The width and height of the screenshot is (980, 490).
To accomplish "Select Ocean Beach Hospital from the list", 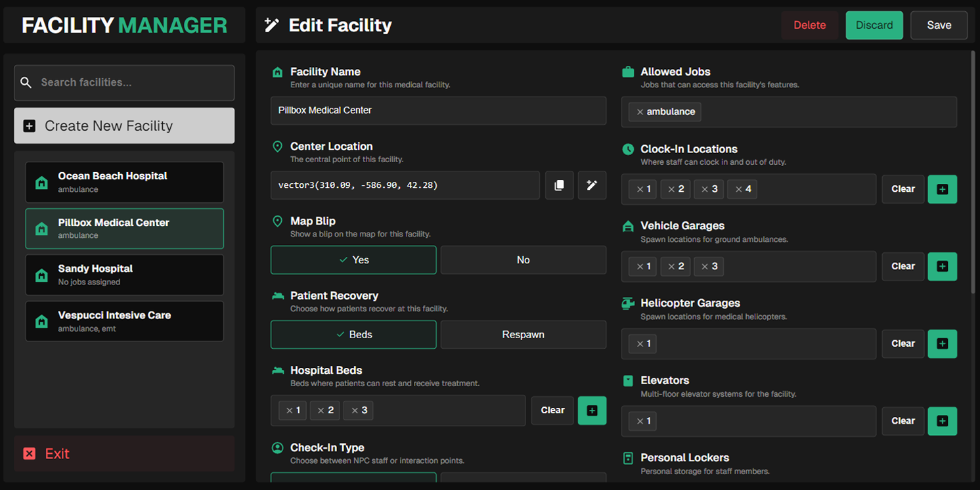I will (124, 182).
